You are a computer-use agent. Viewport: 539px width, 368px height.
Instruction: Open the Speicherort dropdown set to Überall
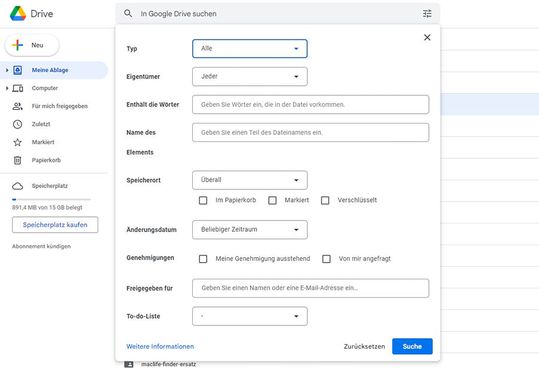coord(250,180)
